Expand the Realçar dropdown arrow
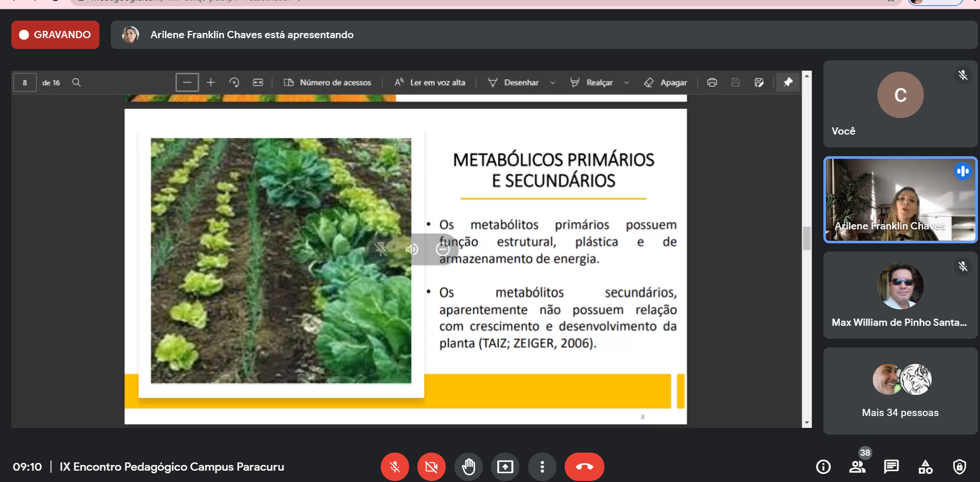The image size is (980, 482). pos(627,82)
